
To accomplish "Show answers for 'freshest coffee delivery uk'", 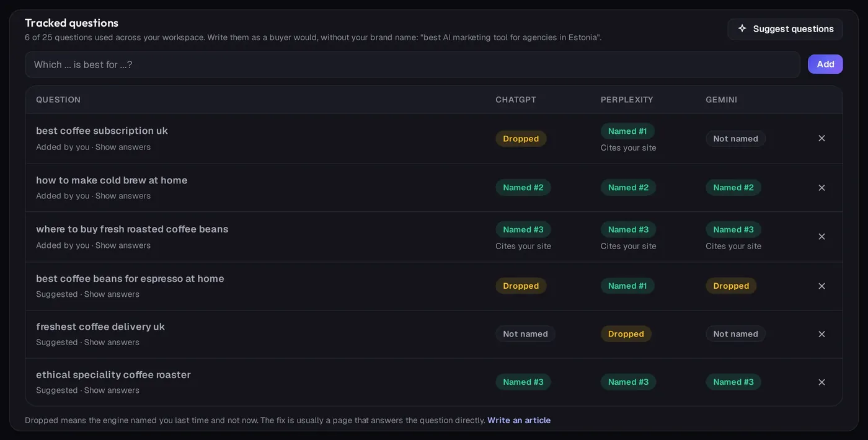I will 112,342.
